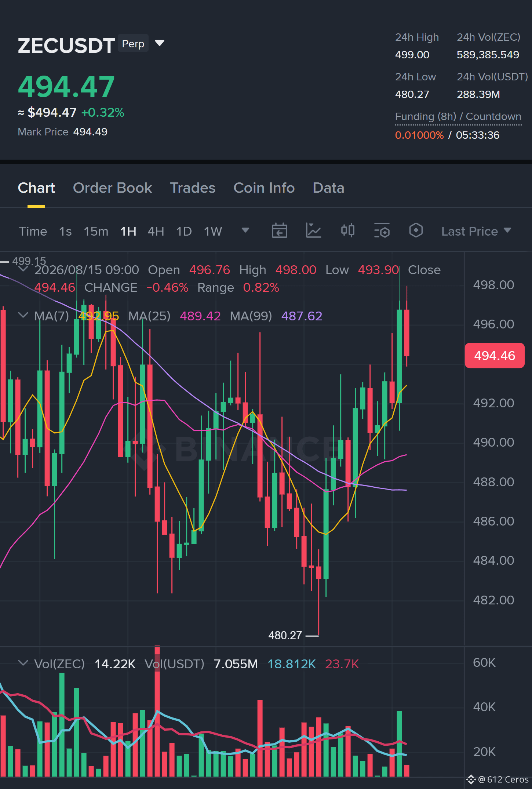Click the 494.46 current price tag

[x=495, y=356]
